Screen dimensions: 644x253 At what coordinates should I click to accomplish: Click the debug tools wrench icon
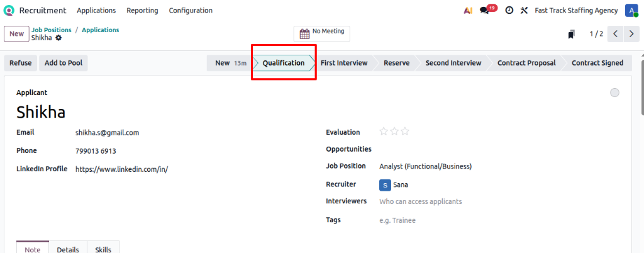[x=524, y=11]
